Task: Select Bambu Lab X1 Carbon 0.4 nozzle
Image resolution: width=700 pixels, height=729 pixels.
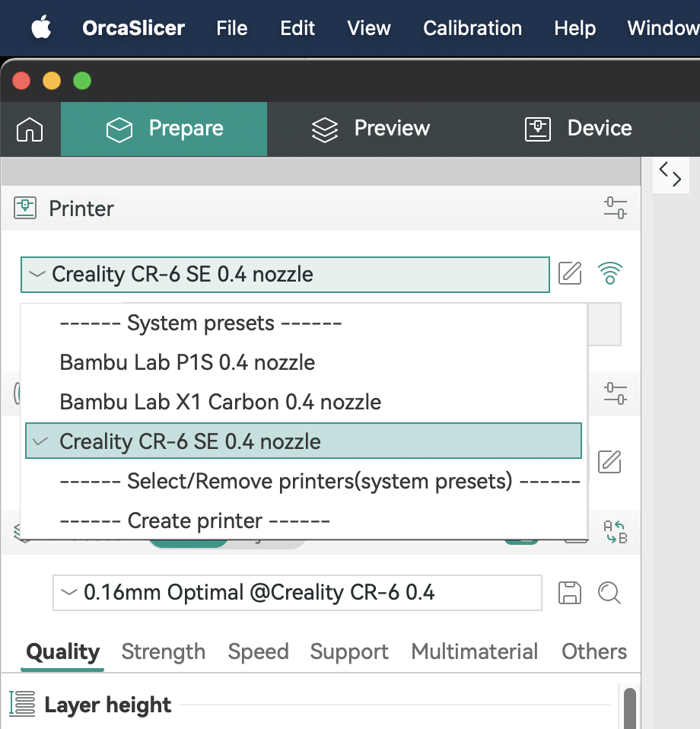Action: (x=221, y=402)
